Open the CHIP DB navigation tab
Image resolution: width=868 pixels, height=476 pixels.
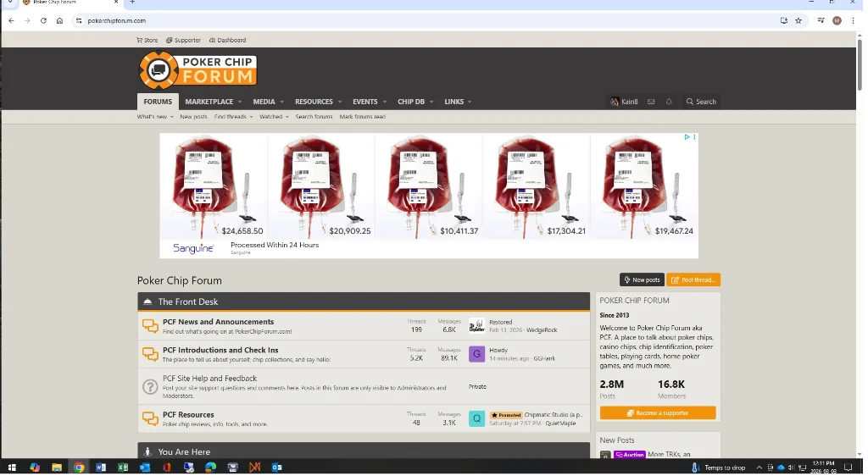click(411, 102)
